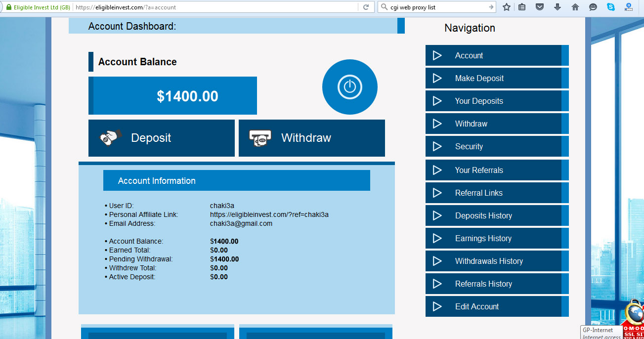Select Your Deposits navigation item
Screen dimensions: 644x339
point(478,101)
